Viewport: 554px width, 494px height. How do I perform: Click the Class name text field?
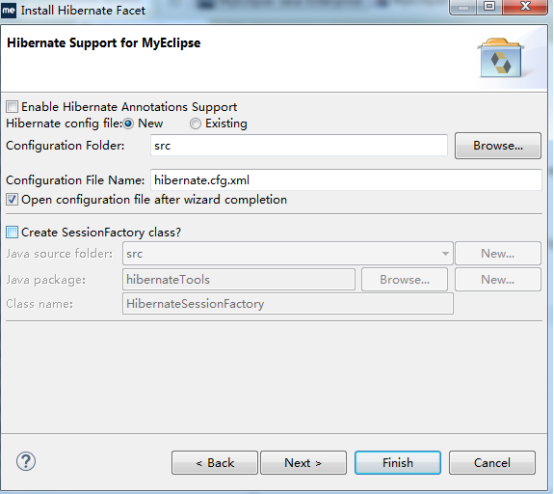pyautogui.click(x=288, y=304)
